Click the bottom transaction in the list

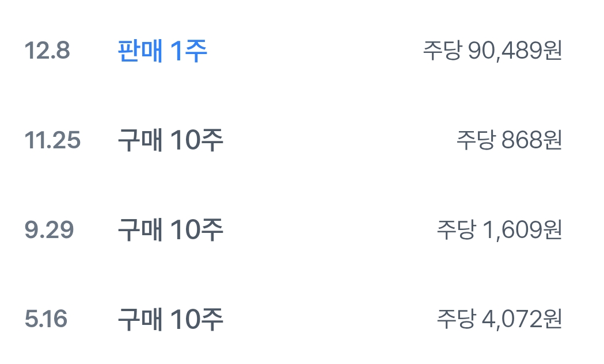[x=299, y=319]
